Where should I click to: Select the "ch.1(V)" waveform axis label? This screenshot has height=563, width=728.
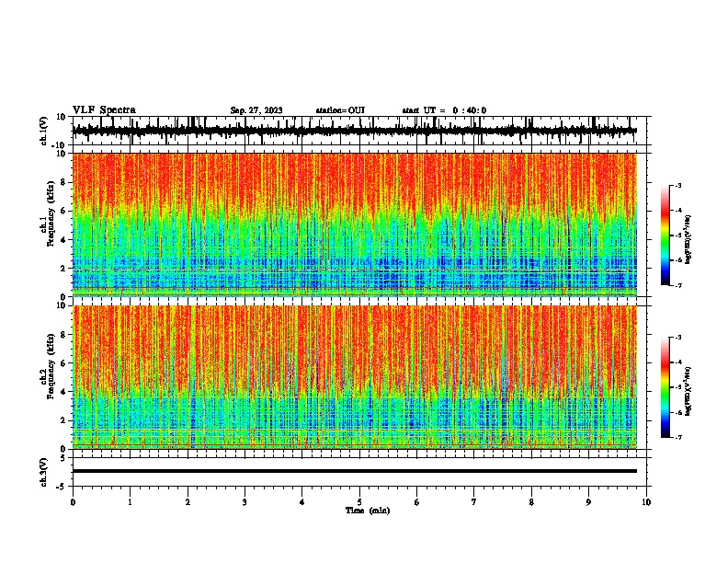point(44,131)
